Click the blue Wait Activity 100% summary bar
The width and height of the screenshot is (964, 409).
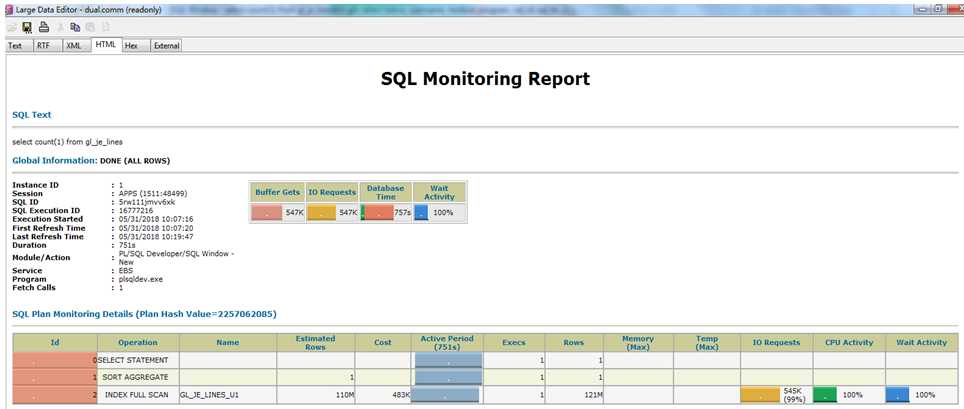[x=421, y=212]
